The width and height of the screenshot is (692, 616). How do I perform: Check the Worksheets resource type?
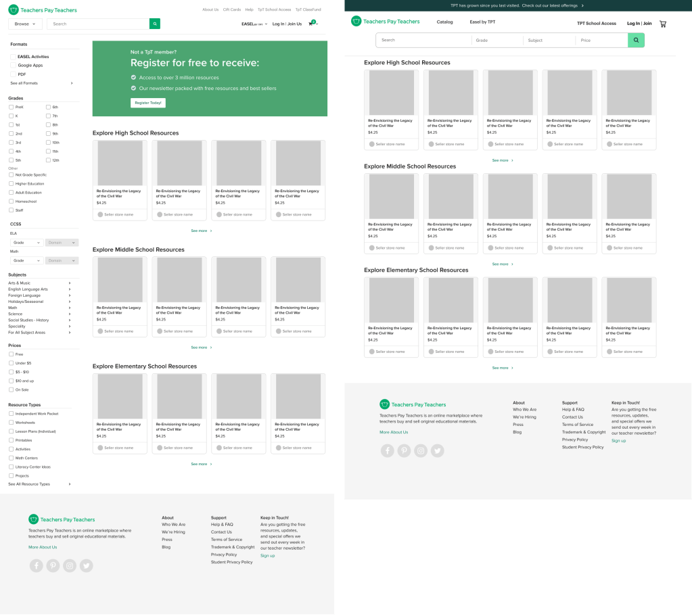point(11,423)
